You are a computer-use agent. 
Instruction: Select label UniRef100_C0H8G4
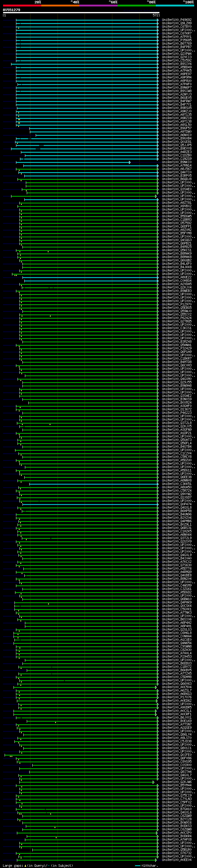pyautogui.click(x=177, y=281)
